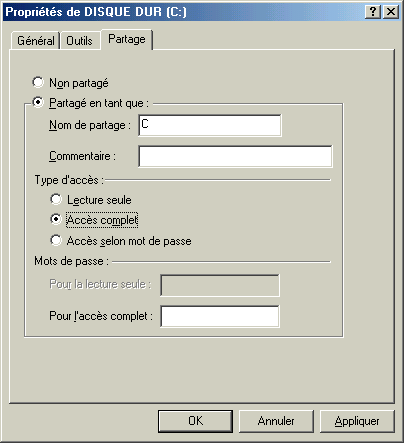Click the Nom de partage label
Viewport: 404px width, 443px height.
click(x=90, y=125)
